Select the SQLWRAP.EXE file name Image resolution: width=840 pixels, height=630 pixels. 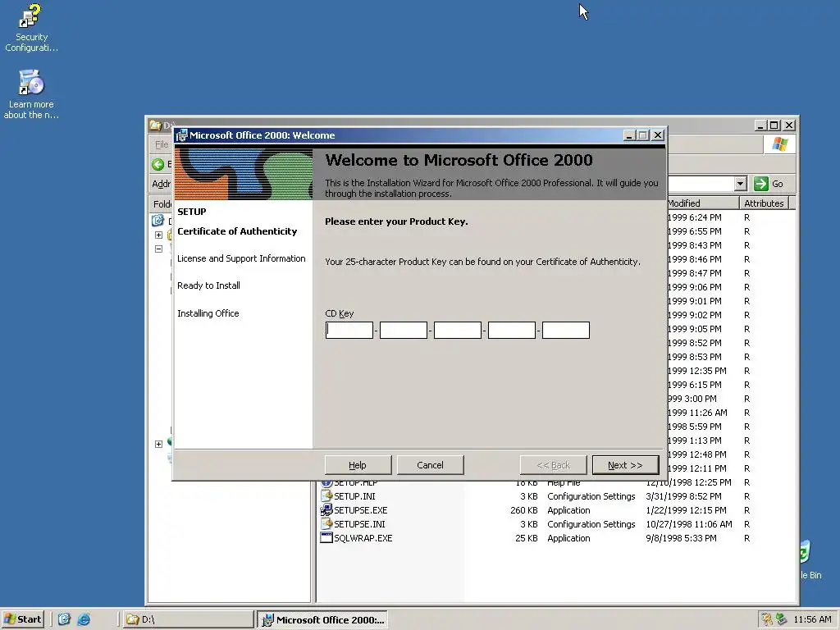[363, 538]
